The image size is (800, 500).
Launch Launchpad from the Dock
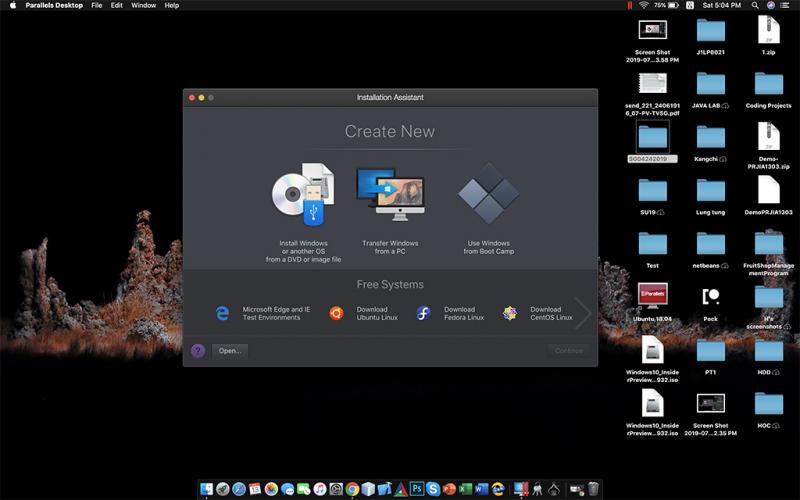coord(222,489)
